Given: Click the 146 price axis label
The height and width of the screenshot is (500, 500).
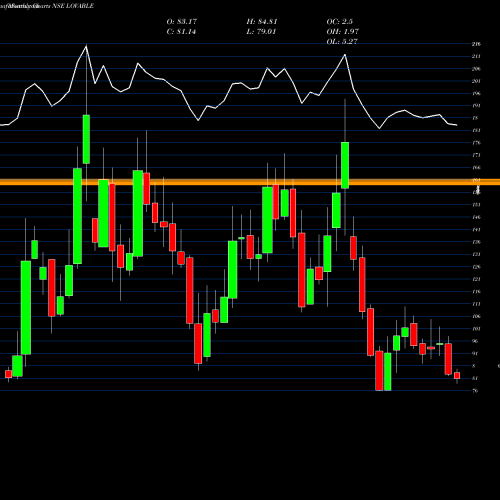Looking at the screenshot, I should click(x=476, y=217).
